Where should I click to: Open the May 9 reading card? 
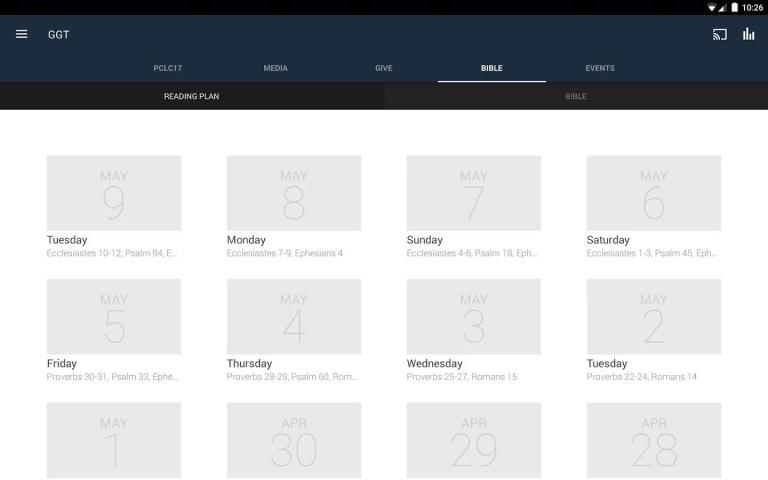114,193
